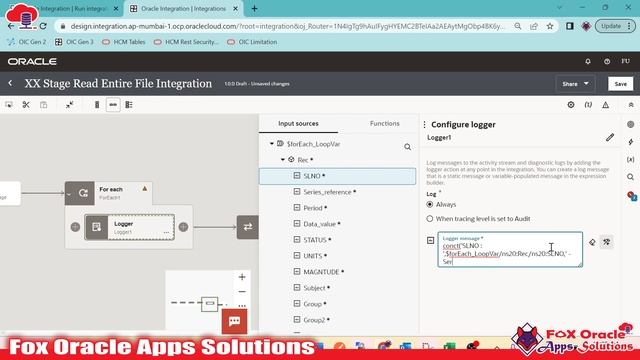This screenshot has width=640, height=360.
Task: Open business identifiers (1) icon
Action: tap(588, 105)
